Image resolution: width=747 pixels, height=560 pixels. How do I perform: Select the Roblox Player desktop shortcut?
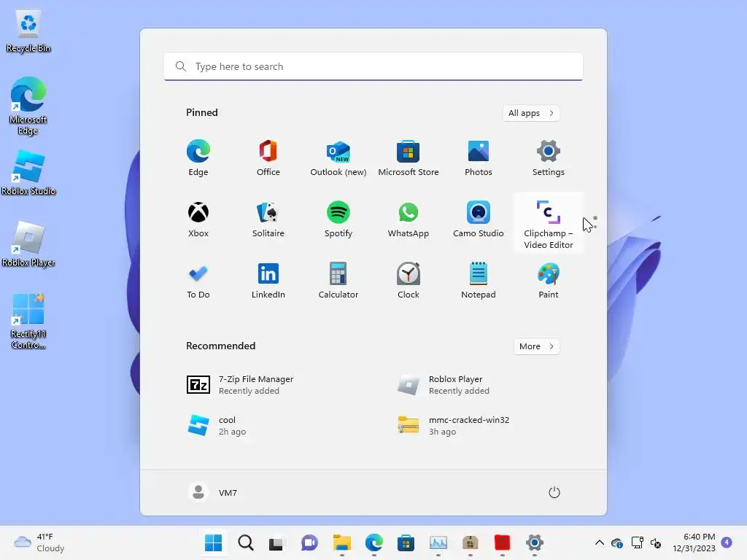pyautogui.click(x=28, y=244)
